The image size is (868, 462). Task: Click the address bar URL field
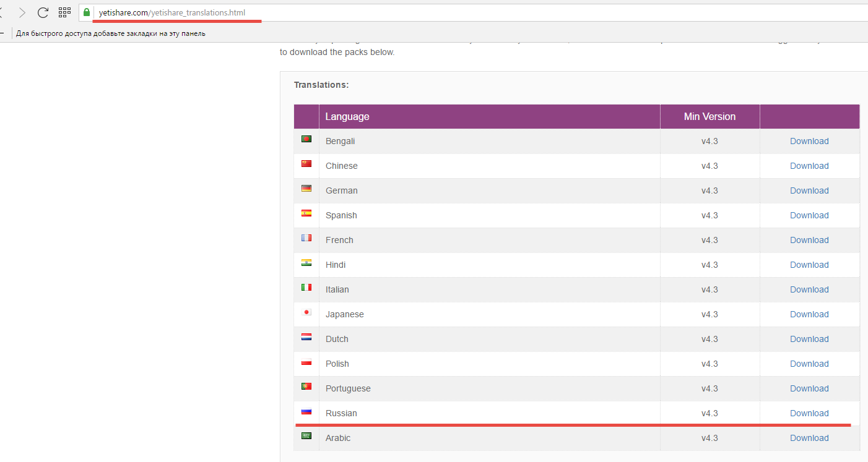point(433,12)
